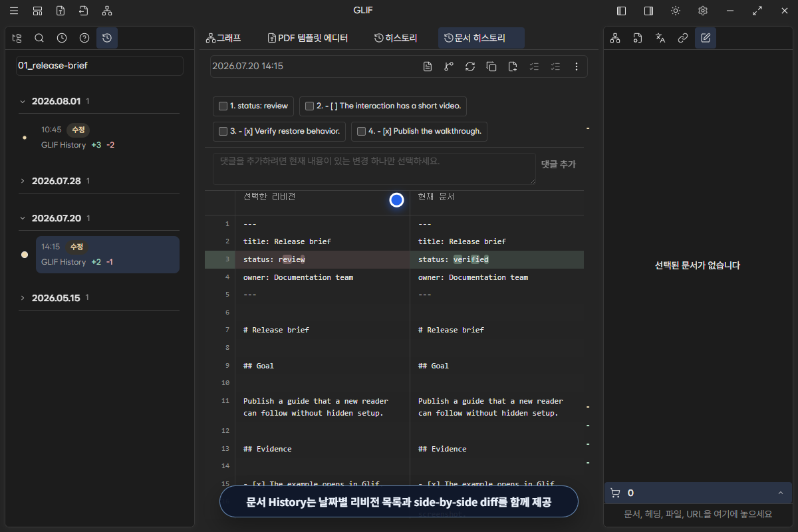798x532 pixels.
Task: Click the document import arrow icon
Action: pyautogui.click(x=83, y=11)
